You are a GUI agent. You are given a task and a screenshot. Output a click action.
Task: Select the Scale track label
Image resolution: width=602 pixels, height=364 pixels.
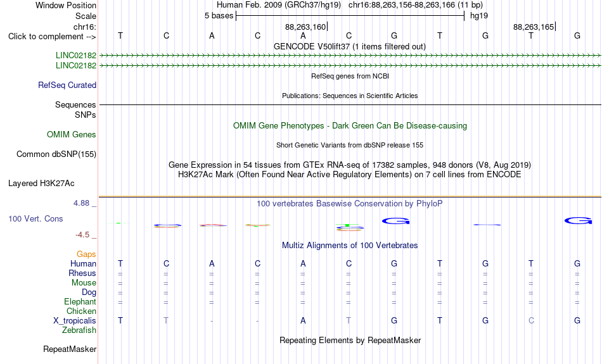coord(86,16)
